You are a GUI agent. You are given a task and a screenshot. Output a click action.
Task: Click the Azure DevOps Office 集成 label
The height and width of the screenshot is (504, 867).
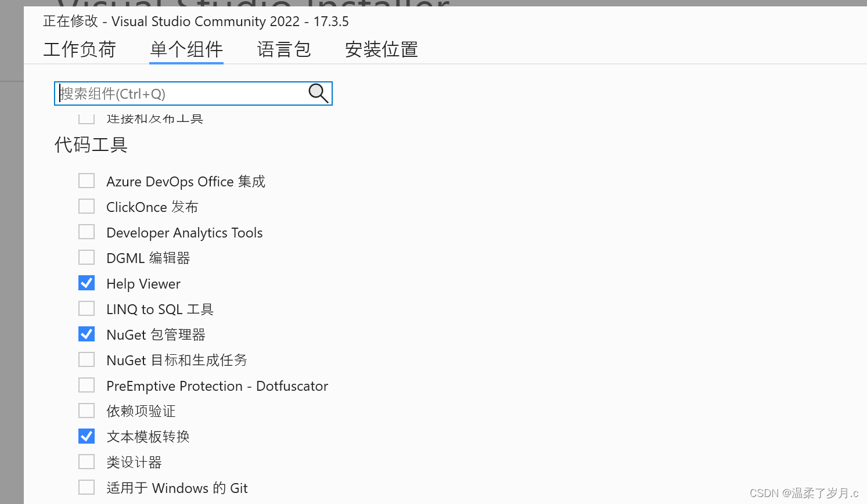pyautogui.click(x=186, y=182)
